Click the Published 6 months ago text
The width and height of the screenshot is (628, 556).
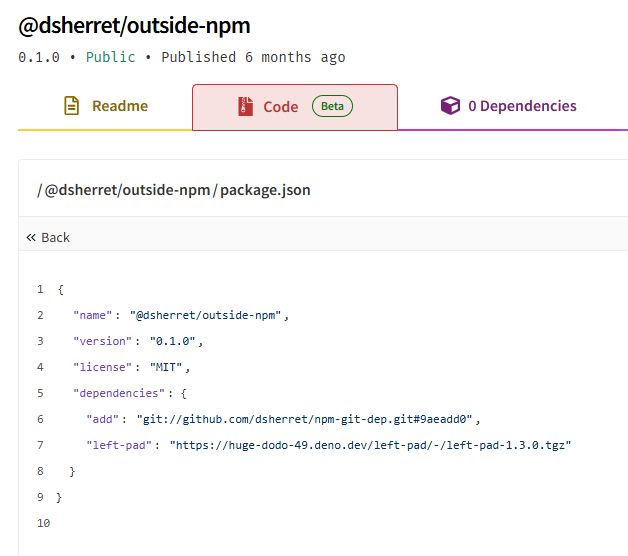pyautogui.click(x=253, y=57)
